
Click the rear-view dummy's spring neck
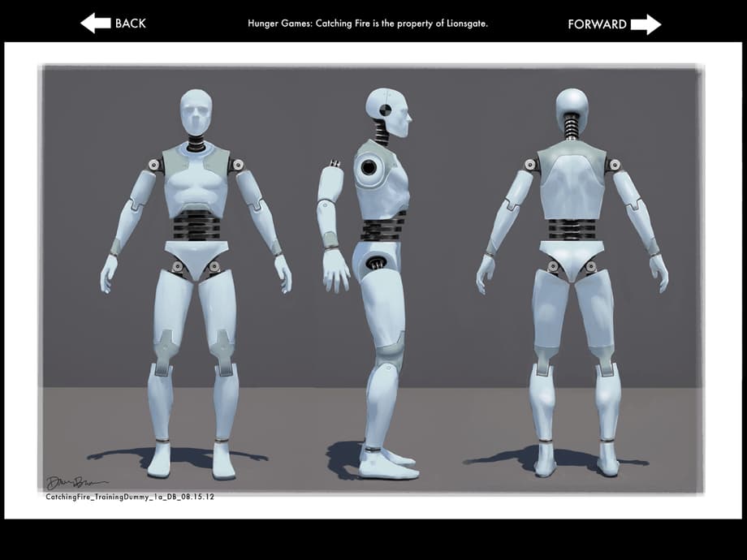pos(572,127)
